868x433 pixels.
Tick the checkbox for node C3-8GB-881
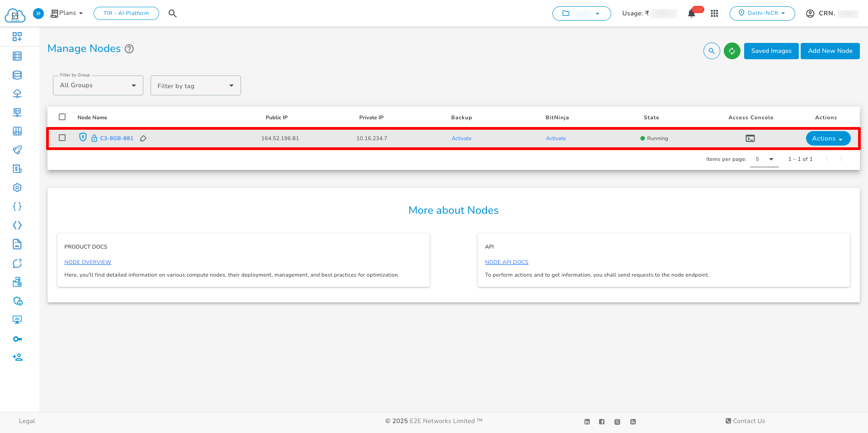click(62, 138)
